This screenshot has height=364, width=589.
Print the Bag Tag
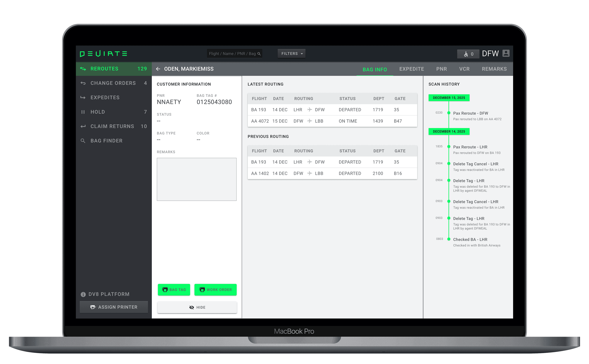click(x=174, y=290)
